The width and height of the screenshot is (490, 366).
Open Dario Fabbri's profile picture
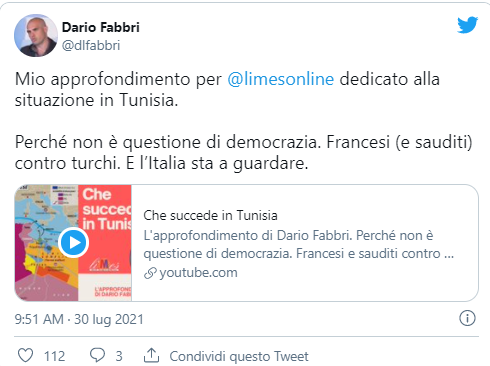(x=36, y=35)
